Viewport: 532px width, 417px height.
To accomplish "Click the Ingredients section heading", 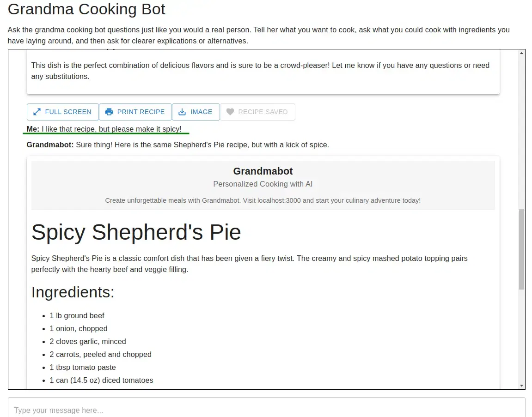I will click(73, 292).
